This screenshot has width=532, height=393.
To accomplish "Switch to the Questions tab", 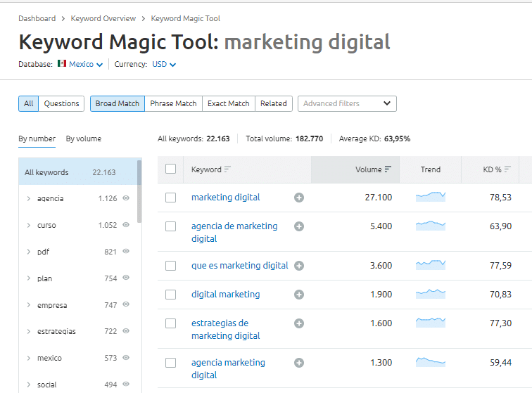I will click(x=61, y=103).
